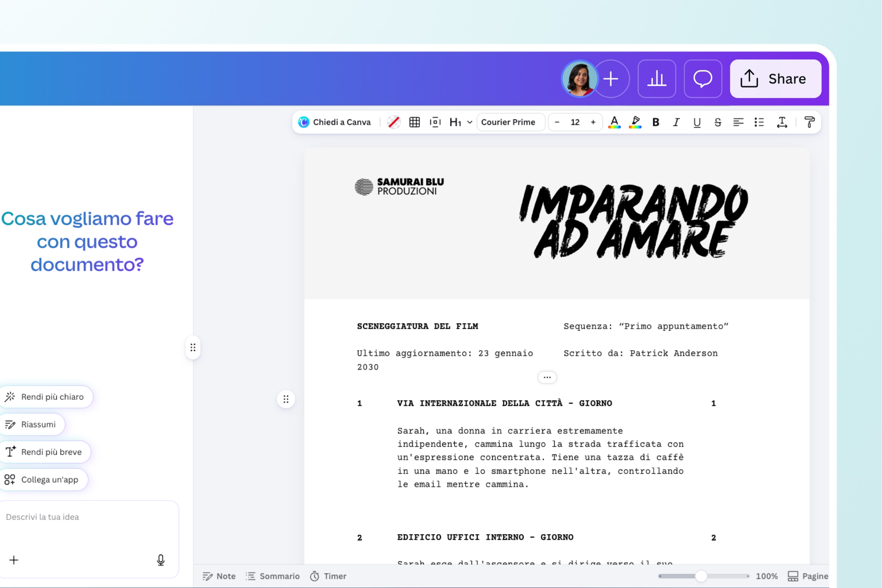Click the embed frame icon in toolbar
Screen dimensions: 882x588
pyautogui.click(x=435, y=122)
